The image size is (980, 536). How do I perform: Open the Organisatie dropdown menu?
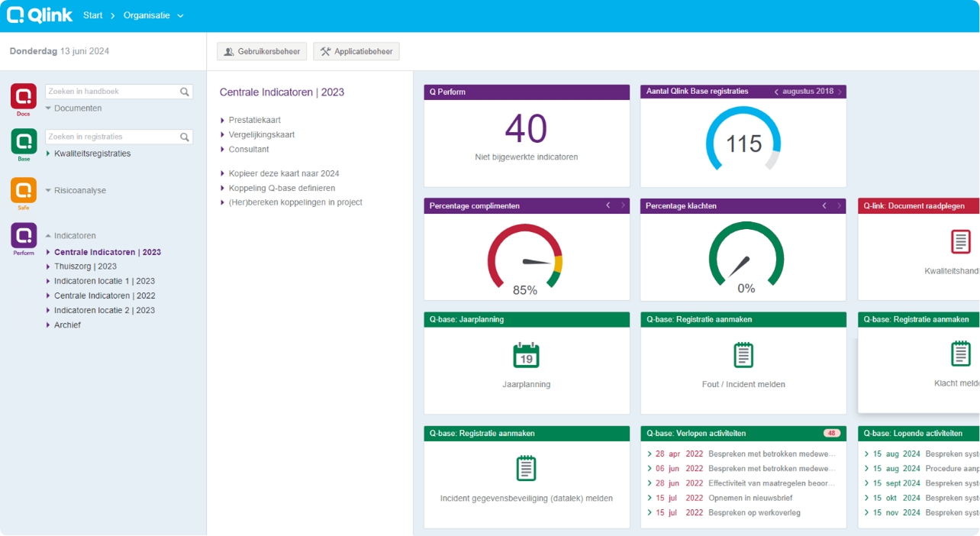coord(153,15)
